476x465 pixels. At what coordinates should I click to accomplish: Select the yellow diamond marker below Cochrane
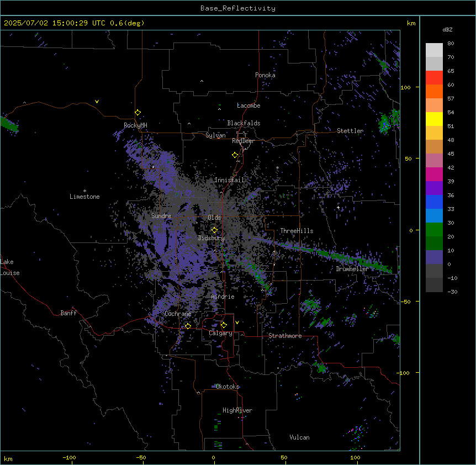[188, 326]
